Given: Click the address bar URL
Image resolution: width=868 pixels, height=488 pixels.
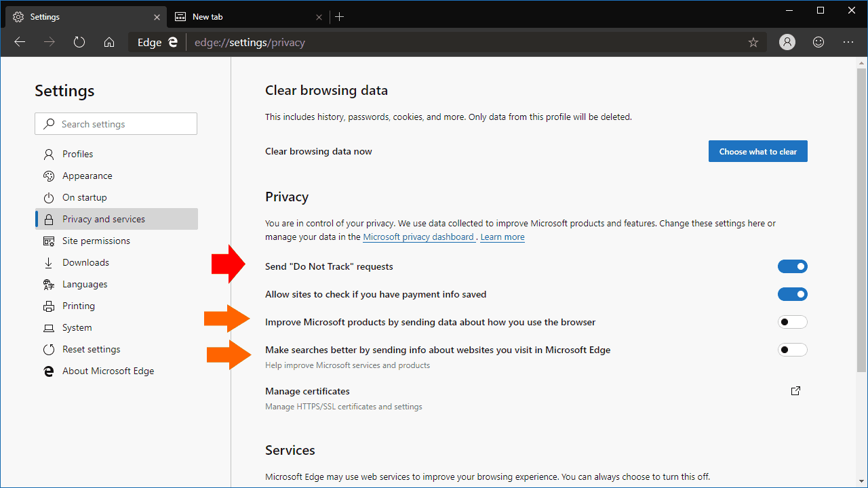Looking at the screenshot, I should point(250,42).
